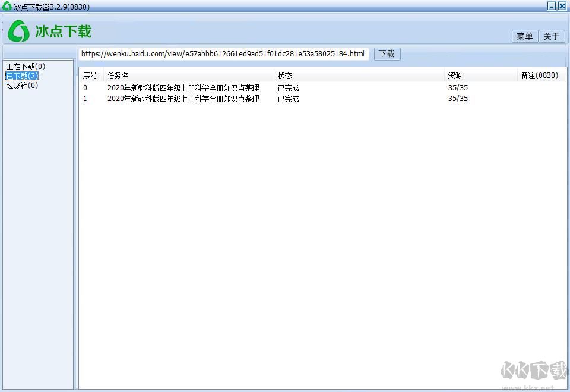570x392 pixels.
Task: Click the small title bar app icon
Action: click(x=7, y=6)
